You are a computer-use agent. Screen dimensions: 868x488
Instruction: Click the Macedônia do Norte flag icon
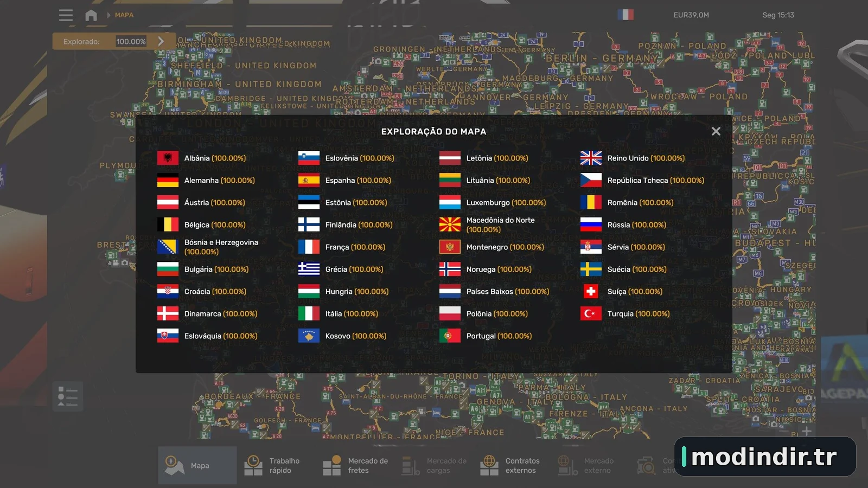(450, 224)
